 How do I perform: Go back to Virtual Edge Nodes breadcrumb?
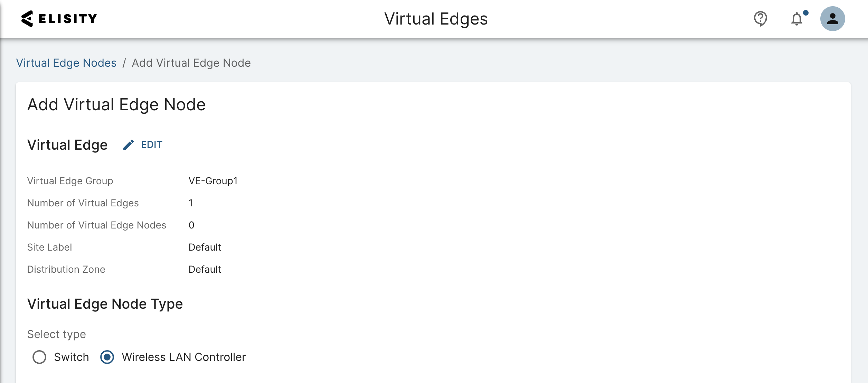point(66,63)
